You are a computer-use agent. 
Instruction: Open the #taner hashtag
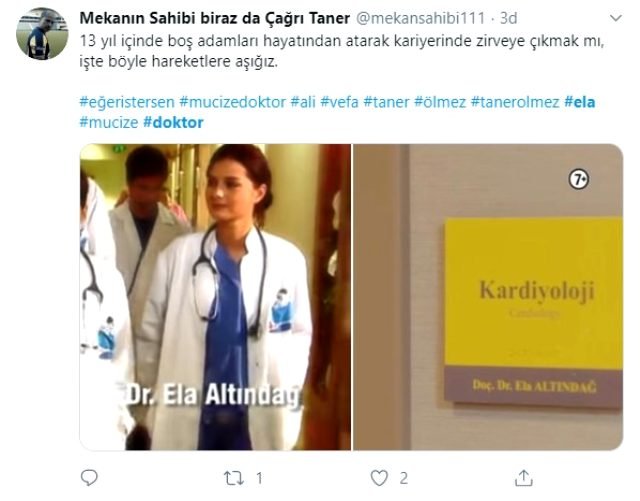click(386, 102)
